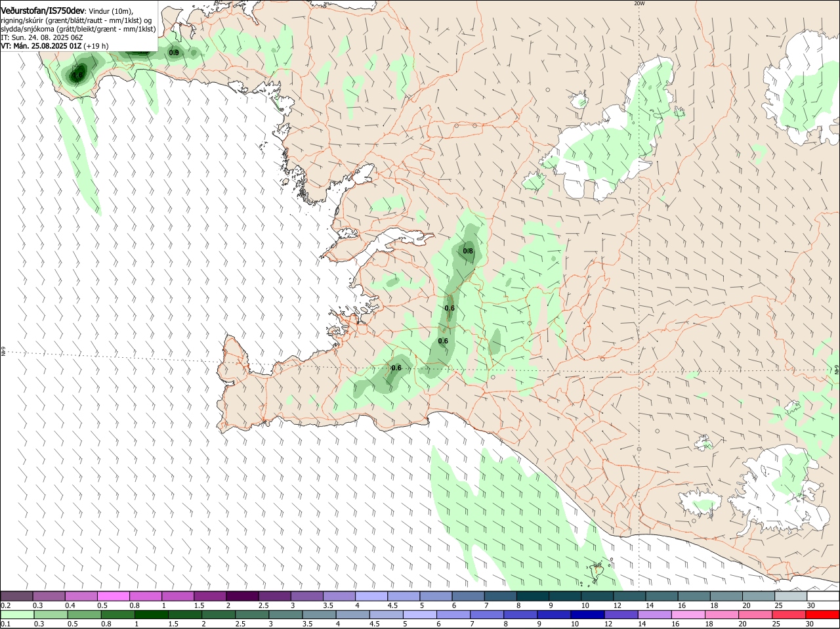840x629 pixels.
Task: Pick the dark purple top-row swatch starting at 2
Action: [242, 596]
